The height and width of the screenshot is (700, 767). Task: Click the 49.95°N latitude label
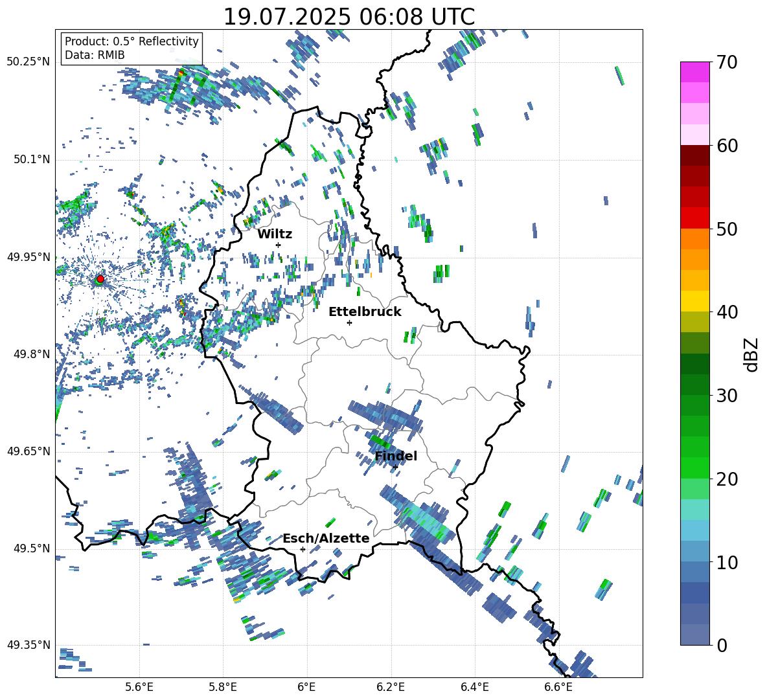coord(29,257)
